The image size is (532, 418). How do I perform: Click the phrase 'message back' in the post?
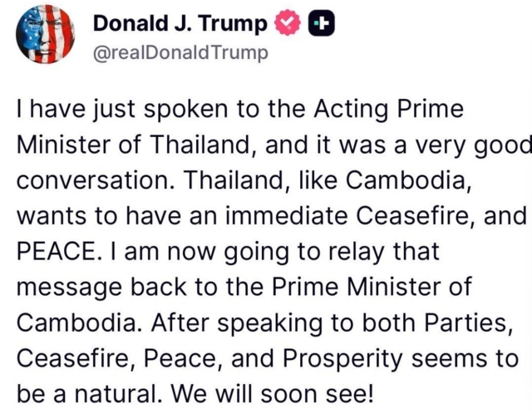point(101,288)
